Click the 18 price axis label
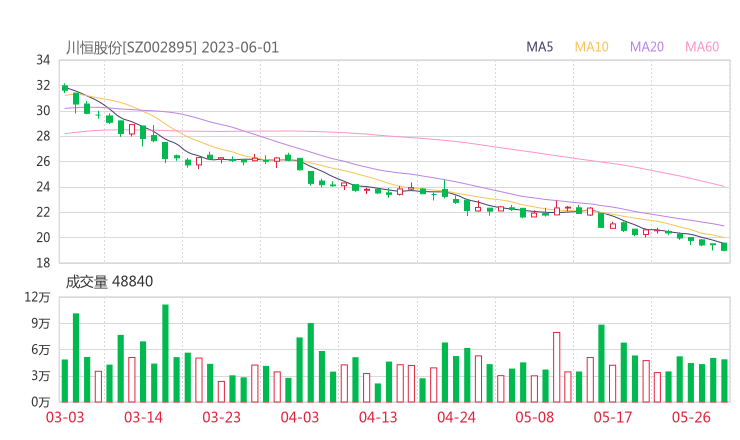 coord(43,263)
